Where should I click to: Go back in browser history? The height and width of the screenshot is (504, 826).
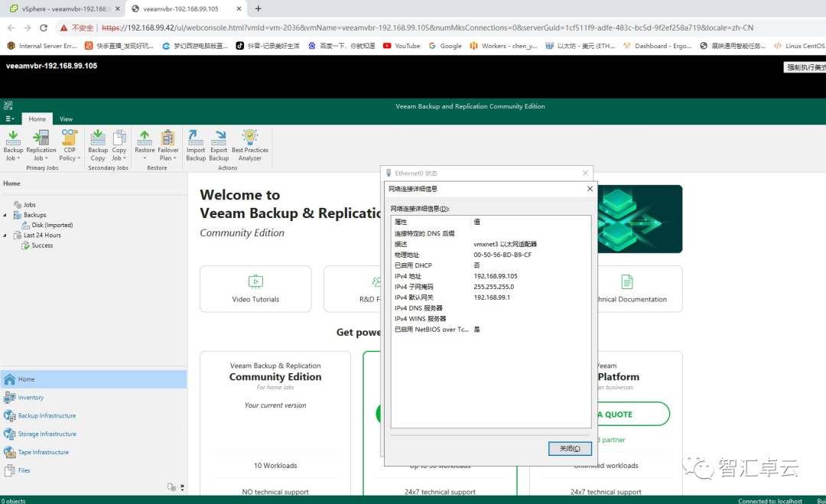tap(11, 28)
